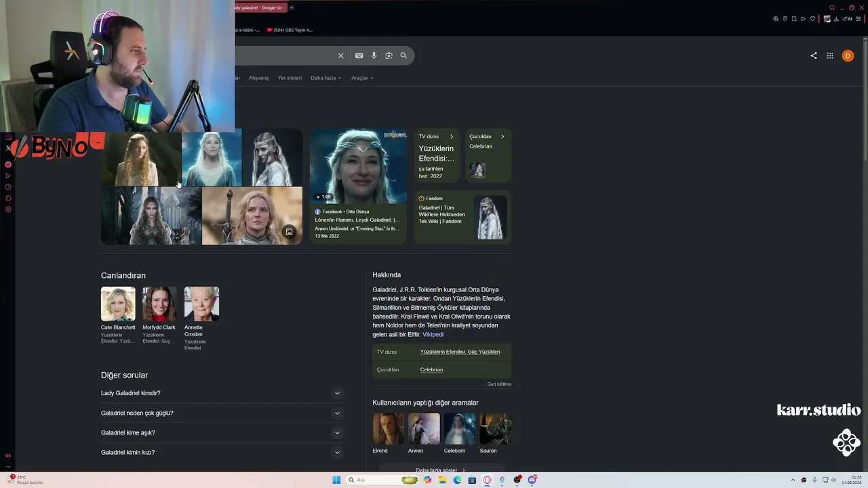
Task: Show hidden system tray icons
Action: (793, 480)
